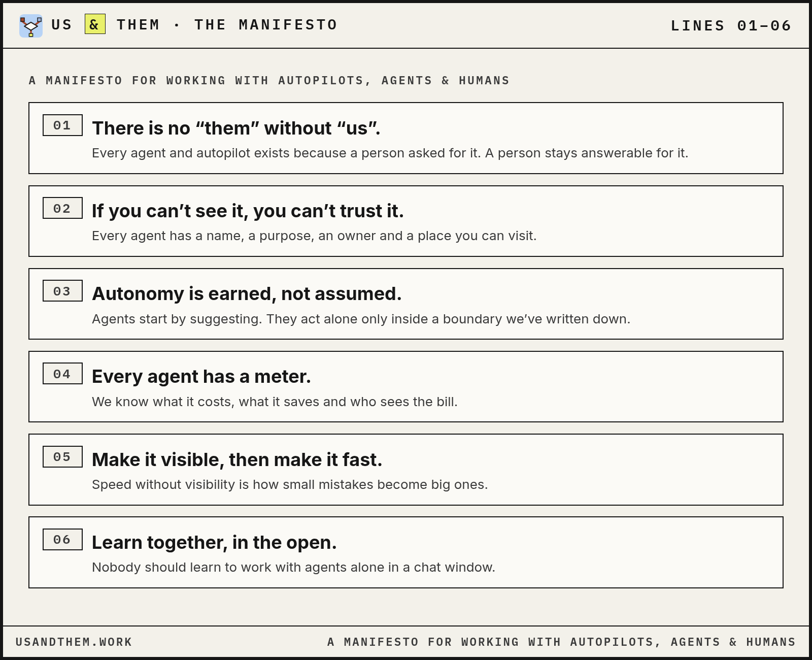Click text 'We know what it costs…'
Viewport: 812px width, 660px height.
click(275, 402)
